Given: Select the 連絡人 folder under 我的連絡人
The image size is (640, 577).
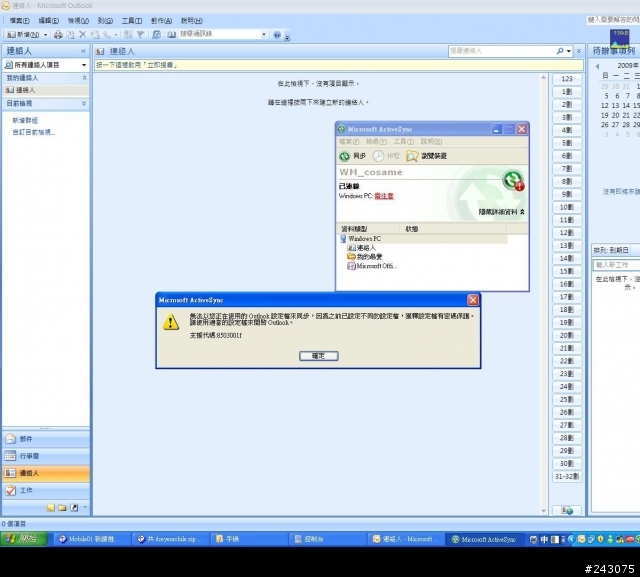Looking at the screenshot, I should point(46,90).
